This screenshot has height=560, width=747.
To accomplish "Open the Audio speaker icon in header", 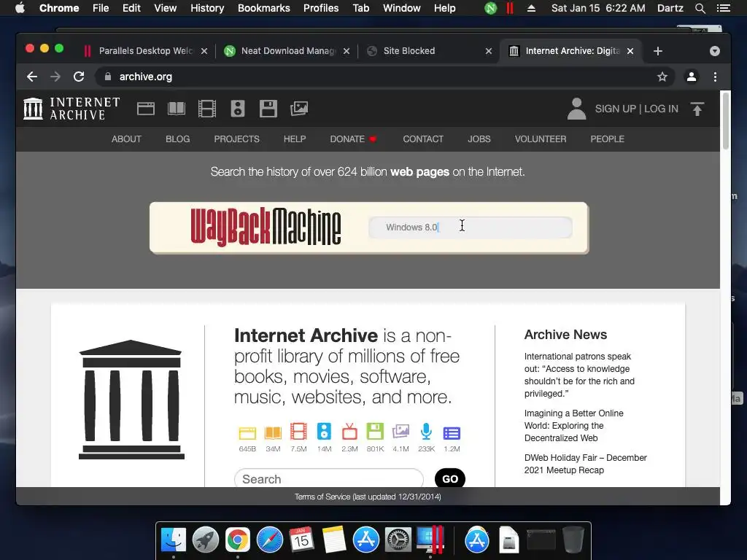I will pyautogui.click(x=238, y=109).
